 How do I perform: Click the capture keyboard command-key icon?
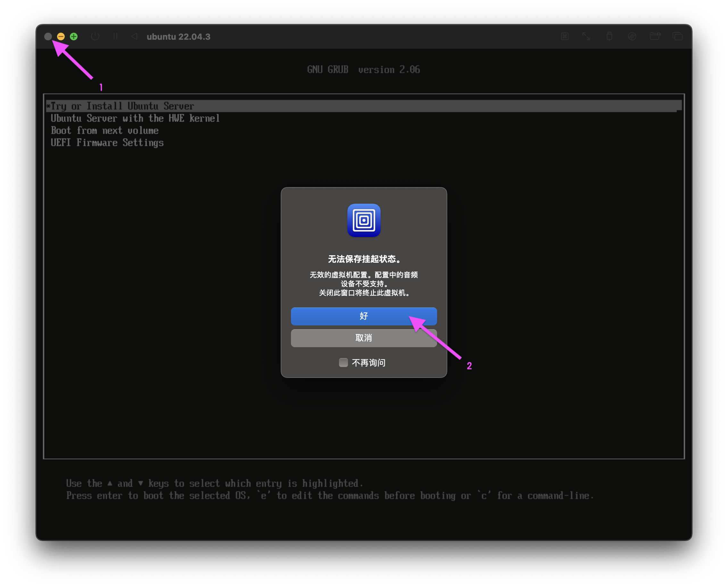tap(565, 36)
